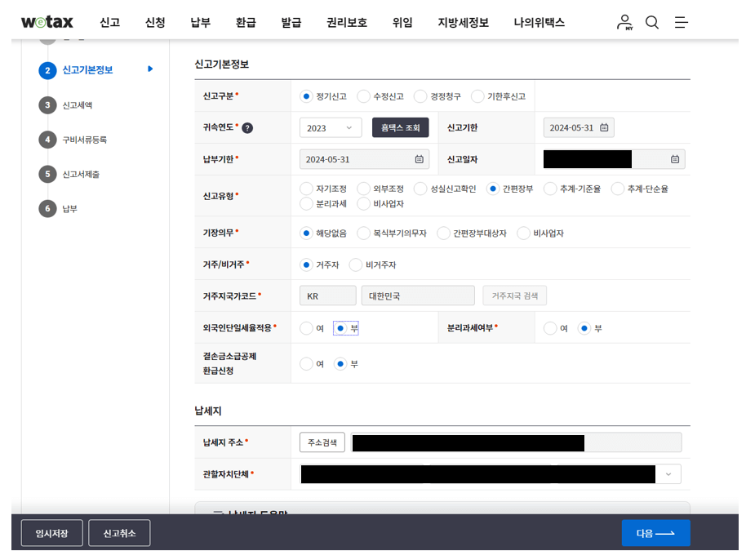Click the 대한민국 country name field

point(418,296)
